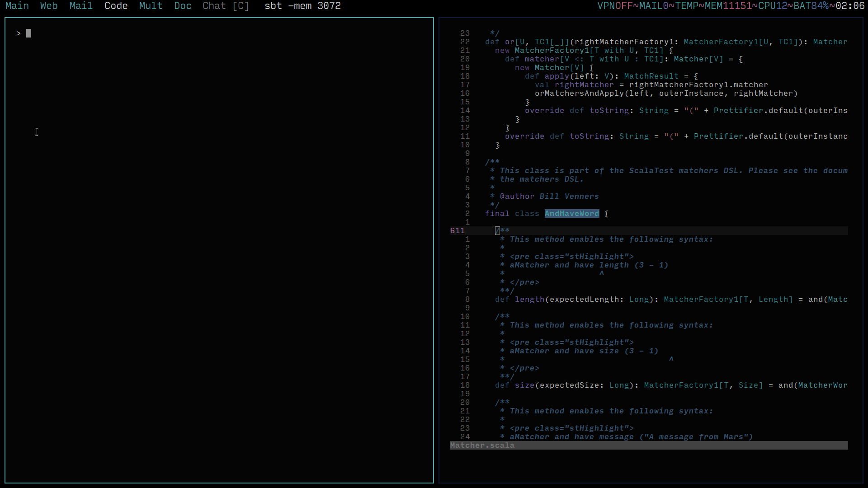
Task: Click current line number 611
Action: pyautogui.click(x=457, y=231)
